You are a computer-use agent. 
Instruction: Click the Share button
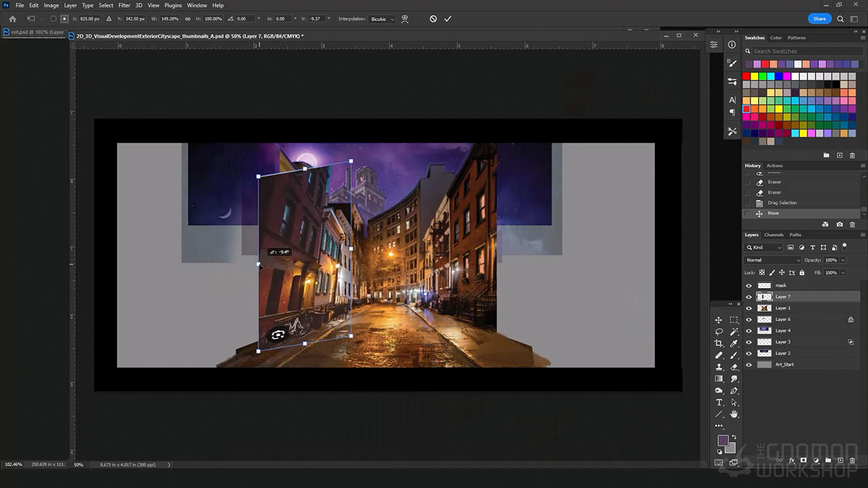[x=819, y=19]
